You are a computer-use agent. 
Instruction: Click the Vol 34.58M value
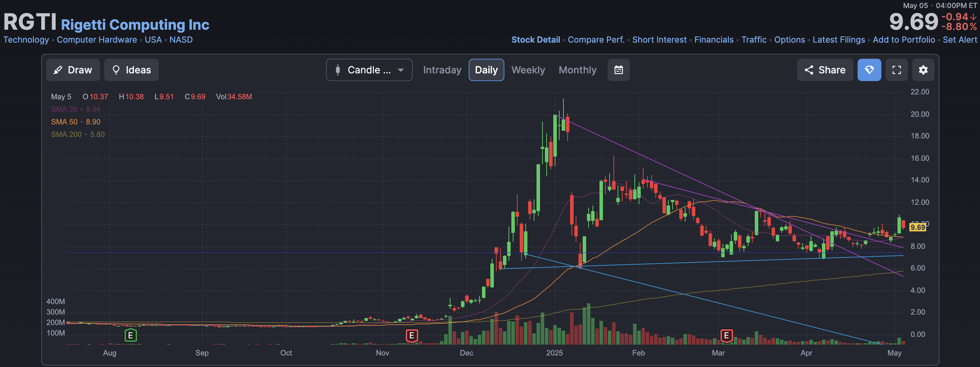click(x=234, y=96)
